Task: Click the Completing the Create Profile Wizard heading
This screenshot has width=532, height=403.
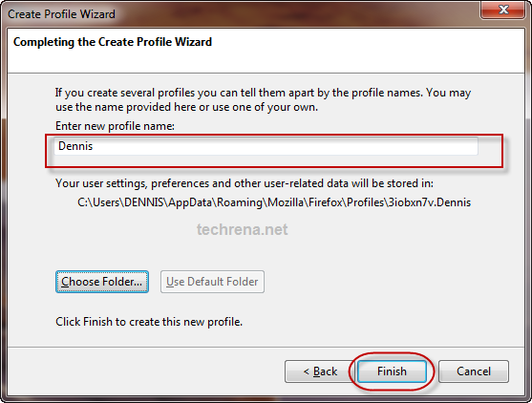Action: point(113,42)
